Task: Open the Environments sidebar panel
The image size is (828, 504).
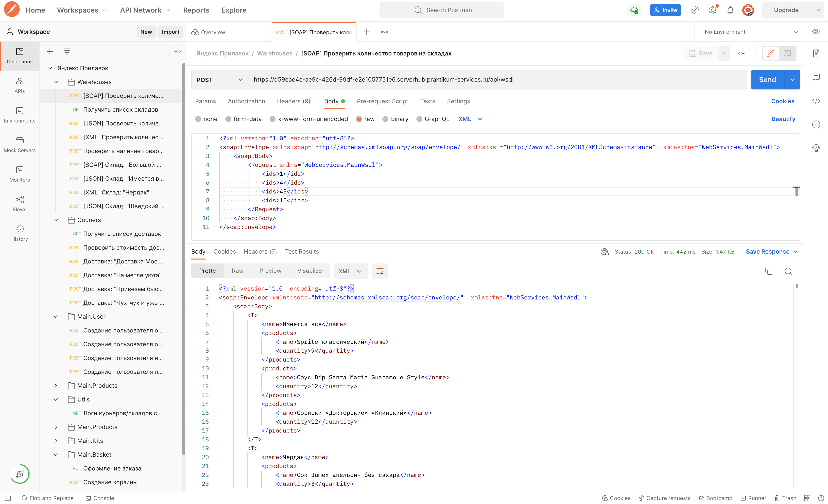Action: tap(19, 115)
